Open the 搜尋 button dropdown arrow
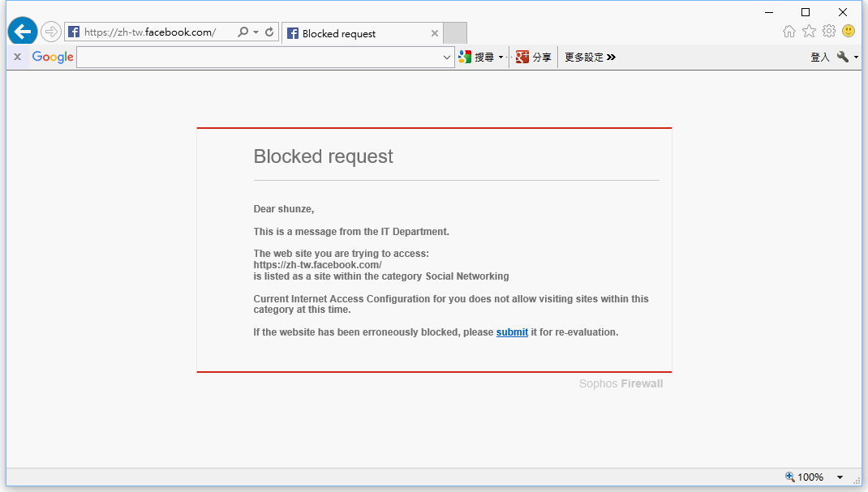868x492 pixels. coord(501,58)
